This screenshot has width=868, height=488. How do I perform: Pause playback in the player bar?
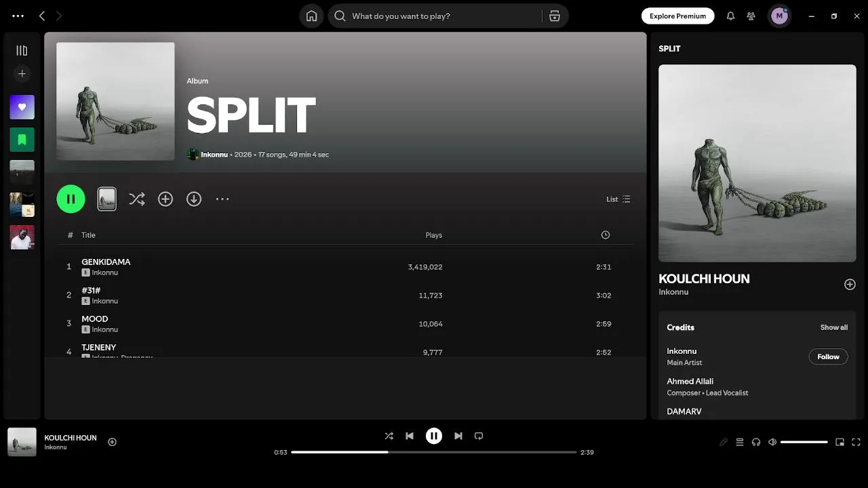point(434,436)
